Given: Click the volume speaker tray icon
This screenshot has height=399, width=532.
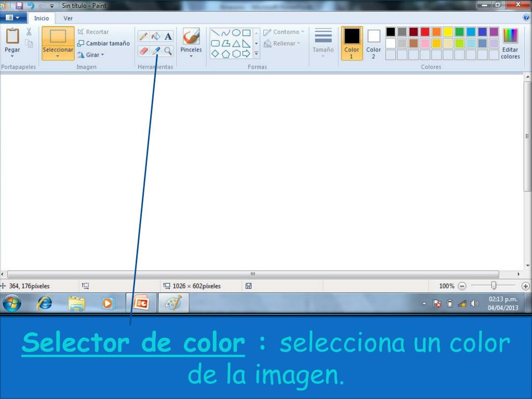Looking at the screenshot, I should point(474,303).
